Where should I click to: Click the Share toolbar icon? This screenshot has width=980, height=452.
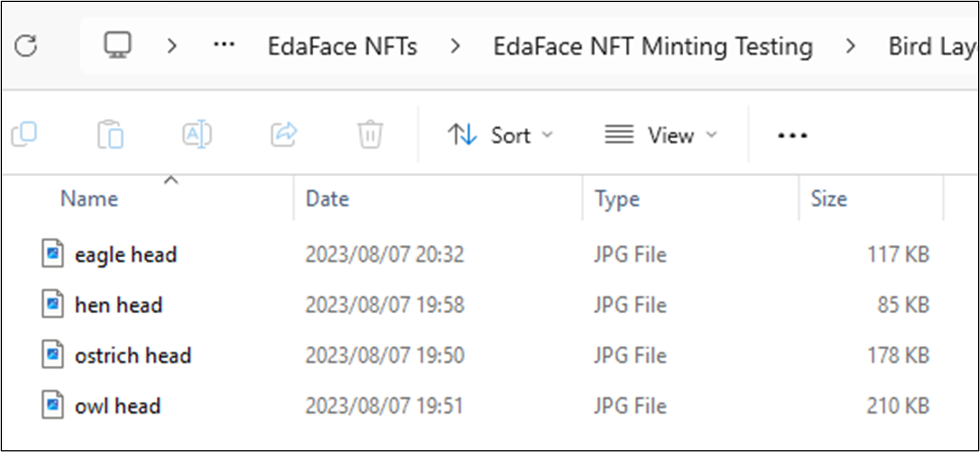coord(284,135)
